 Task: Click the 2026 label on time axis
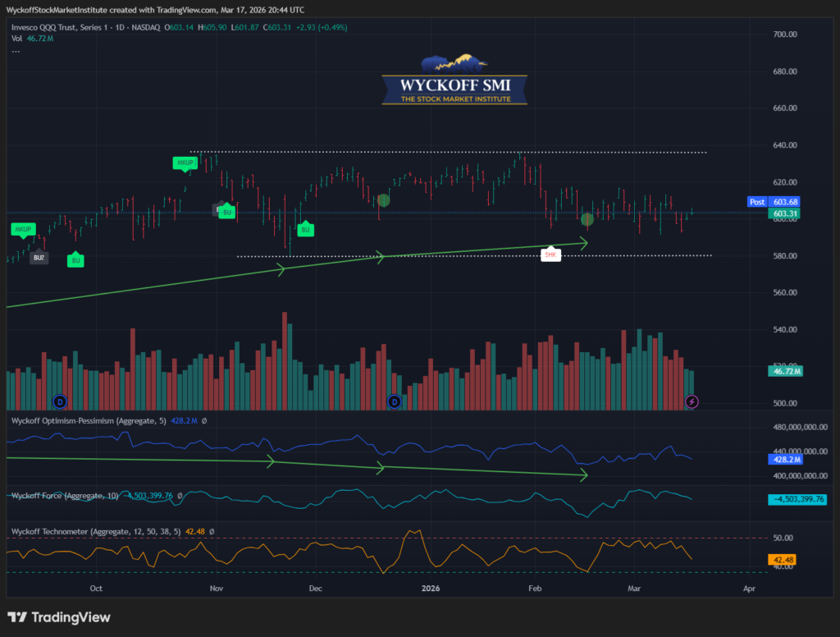tap(431, 589)
